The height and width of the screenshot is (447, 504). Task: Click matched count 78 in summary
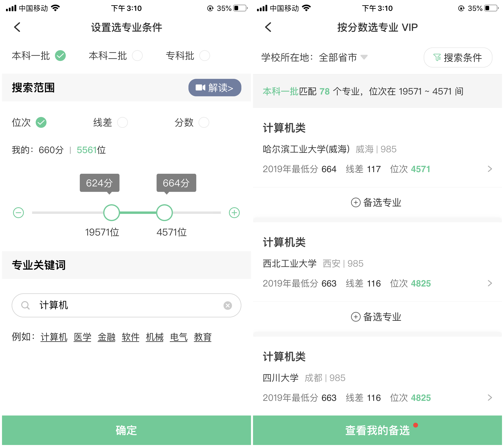(x=325, y=91)
